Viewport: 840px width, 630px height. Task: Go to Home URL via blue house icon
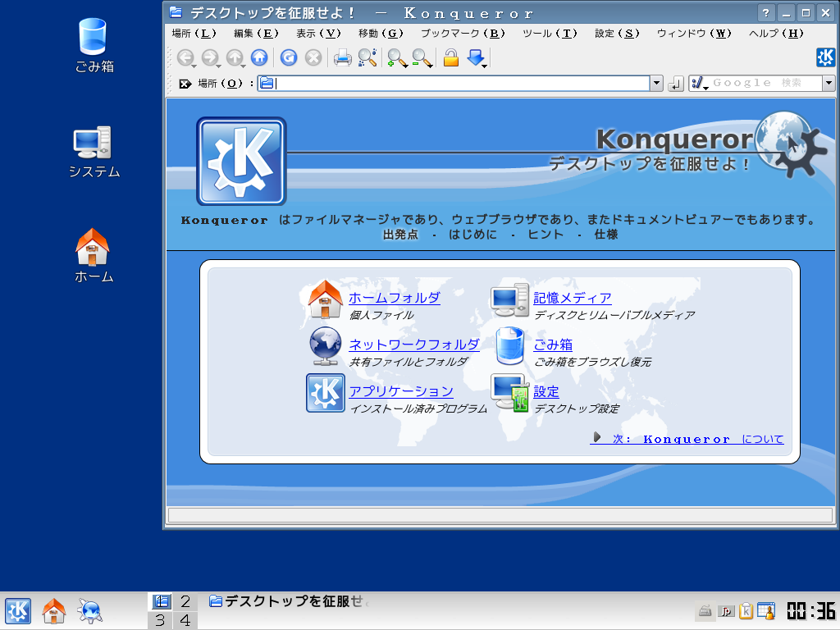coord(259,57)
